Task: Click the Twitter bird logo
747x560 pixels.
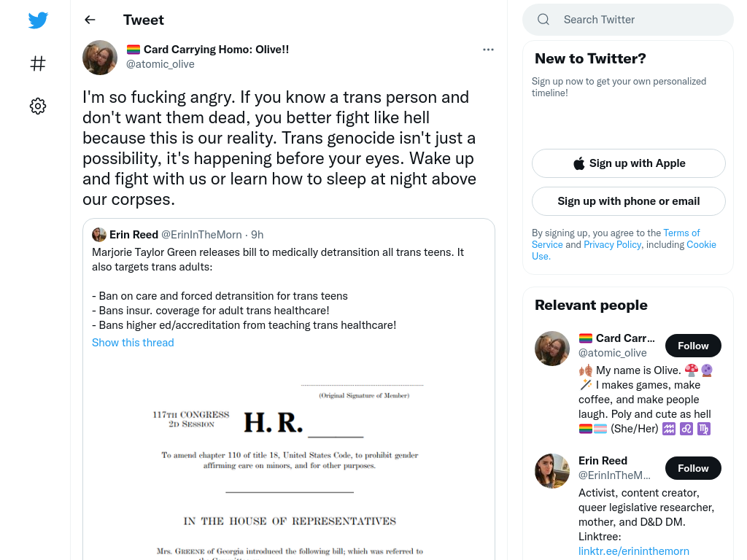Action: [x=38, y=20]
